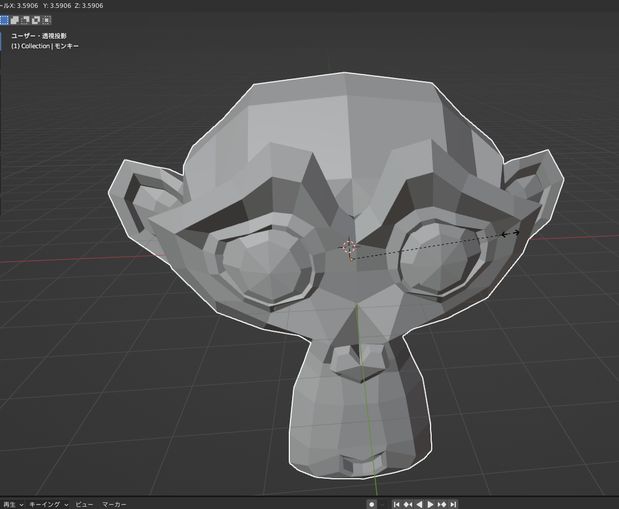Jump to the timeline start frame
This screenshot has width=619, height=509.
click(397, 504)
